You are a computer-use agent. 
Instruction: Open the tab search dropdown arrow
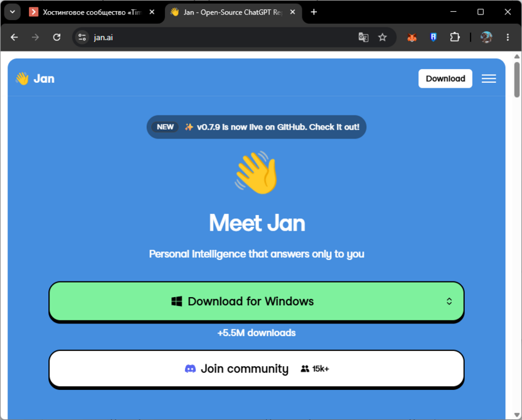pos(13,12)
